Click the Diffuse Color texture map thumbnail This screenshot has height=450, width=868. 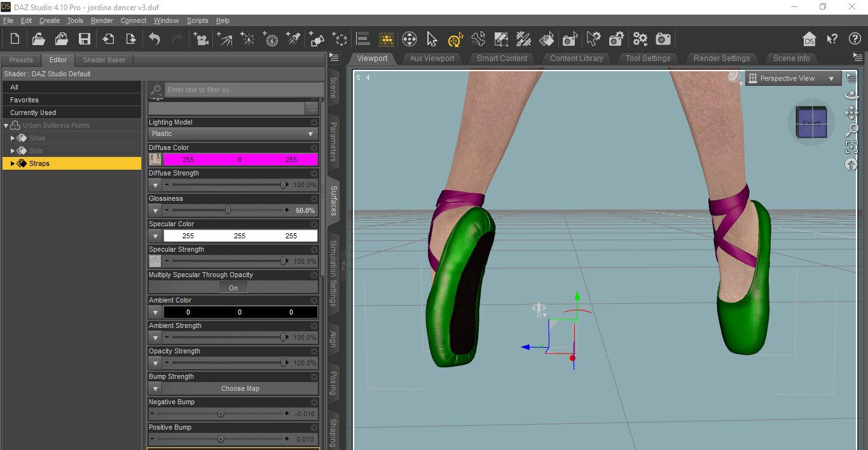[x=155, y=160]
